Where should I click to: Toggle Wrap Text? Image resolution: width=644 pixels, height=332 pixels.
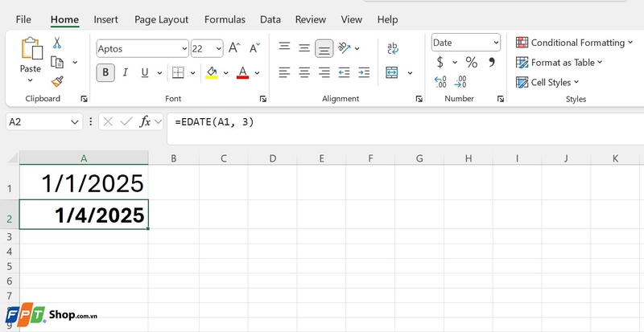pyautogui.click(x=393, y=48)
